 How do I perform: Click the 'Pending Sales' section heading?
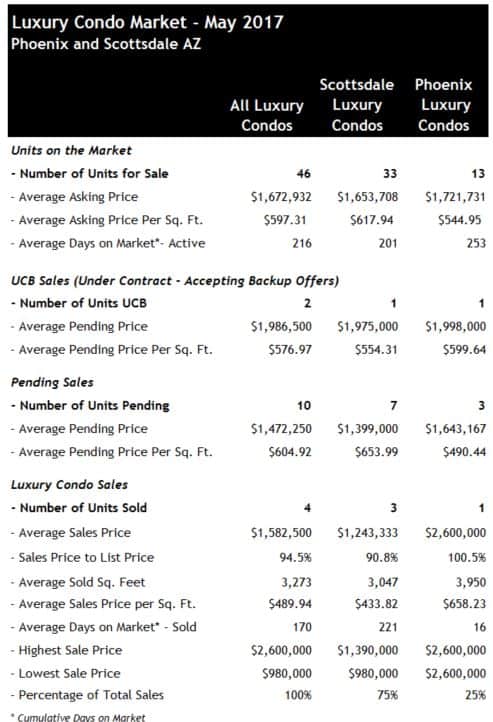(52, 383)
